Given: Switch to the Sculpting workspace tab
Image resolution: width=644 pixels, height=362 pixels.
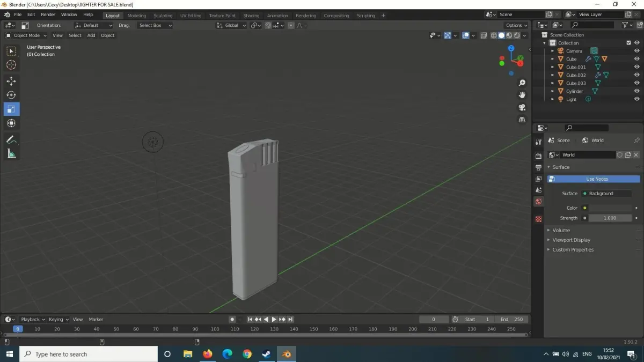Looking at the screenshot, I should 163,16.
